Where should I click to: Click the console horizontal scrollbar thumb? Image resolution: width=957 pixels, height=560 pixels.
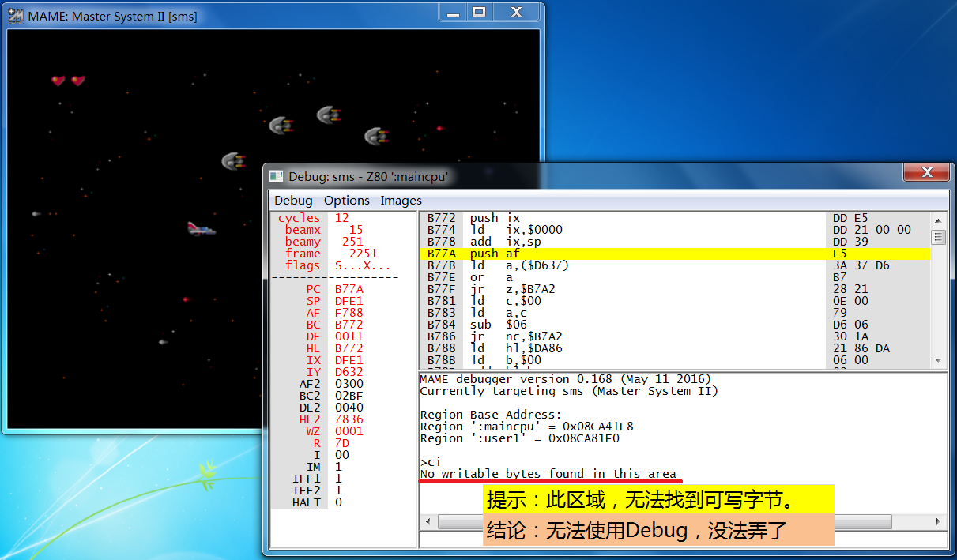(664, 522)
